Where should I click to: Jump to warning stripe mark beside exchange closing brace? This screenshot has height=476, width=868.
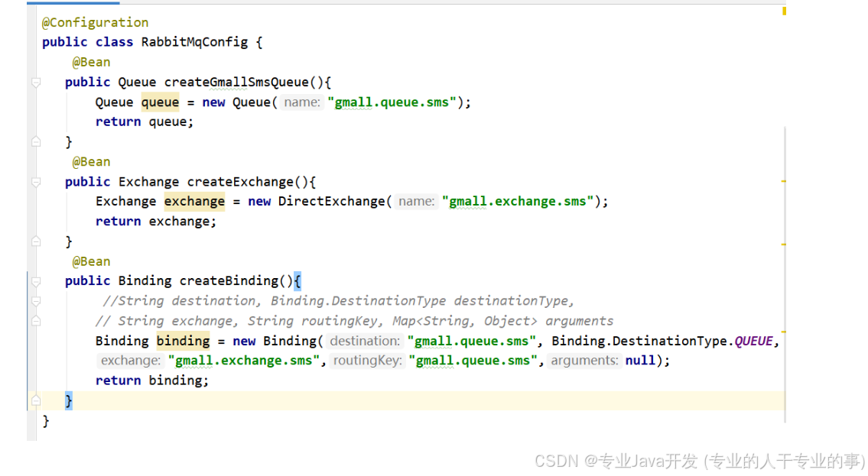784,244
